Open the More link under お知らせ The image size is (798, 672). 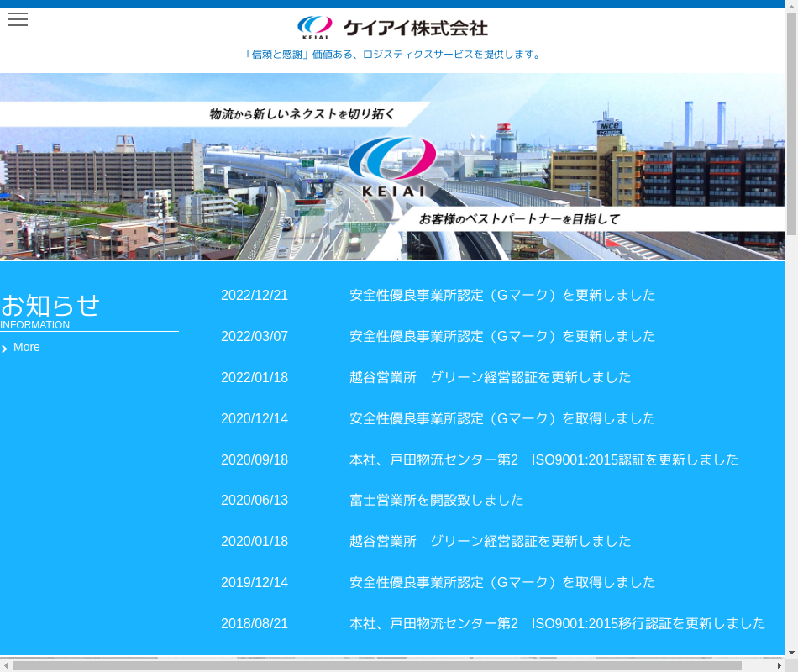27,347
